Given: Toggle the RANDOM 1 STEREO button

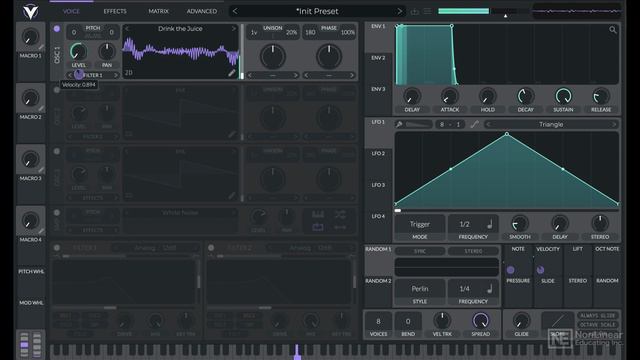Looking at the screenshot, I should point(473,251).
